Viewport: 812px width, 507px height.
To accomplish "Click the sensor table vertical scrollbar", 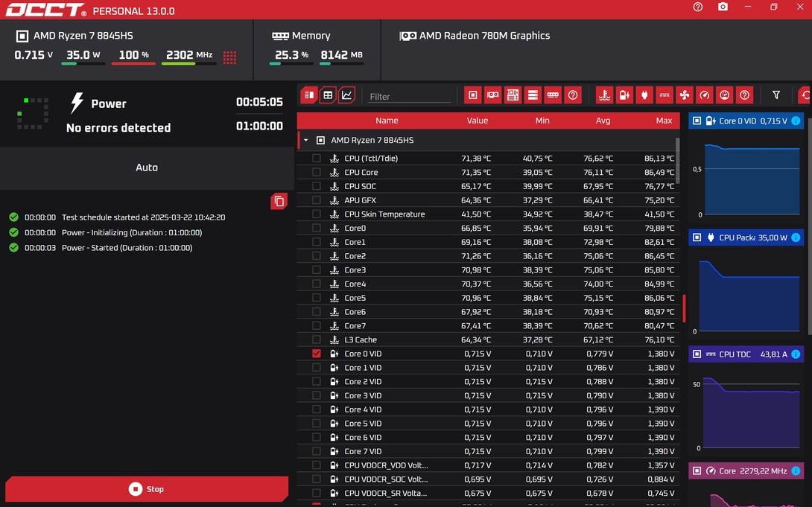I will click(678, 160).
